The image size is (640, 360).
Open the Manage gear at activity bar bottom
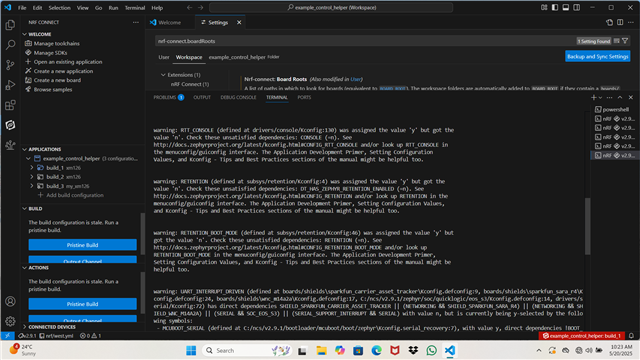point(10,321)
